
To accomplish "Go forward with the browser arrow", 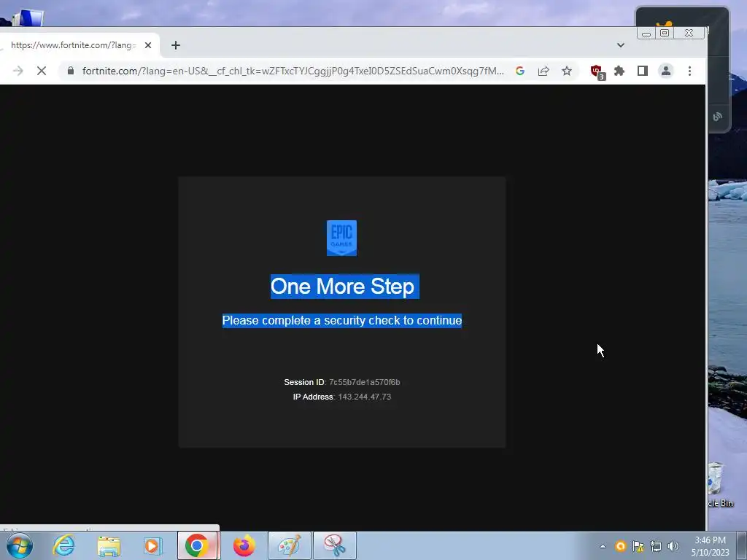I will [x=18, y=71].
